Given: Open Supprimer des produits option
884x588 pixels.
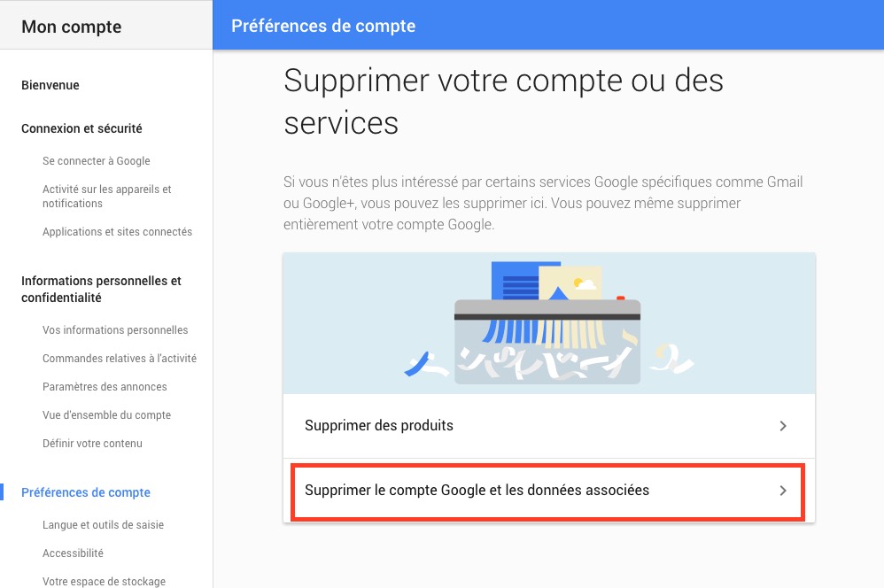Looking at the screenshot, I should pos(548,426).
